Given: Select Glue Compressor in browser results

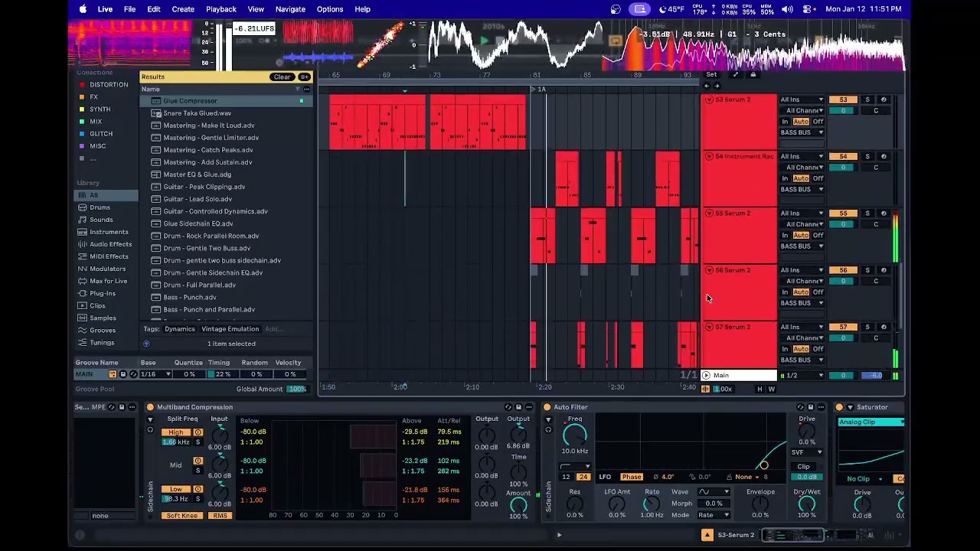Looking at the screenshot, I should pyautogui.click(x=226, y=101).
